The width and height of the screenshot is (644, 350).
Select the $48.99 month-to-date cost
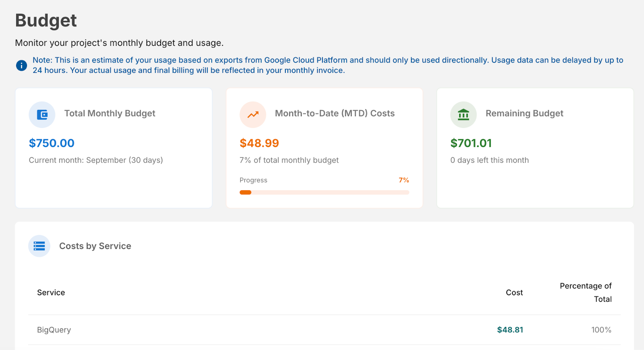[x=259, y=143]
